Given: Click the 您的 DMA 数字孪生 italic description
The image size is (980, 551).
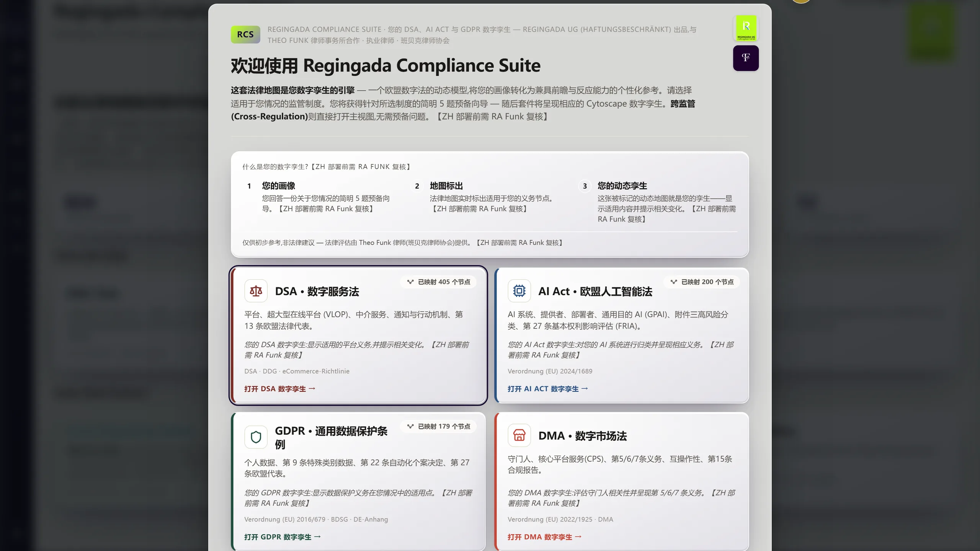Looking at the screenshot, I should (621, 498).
